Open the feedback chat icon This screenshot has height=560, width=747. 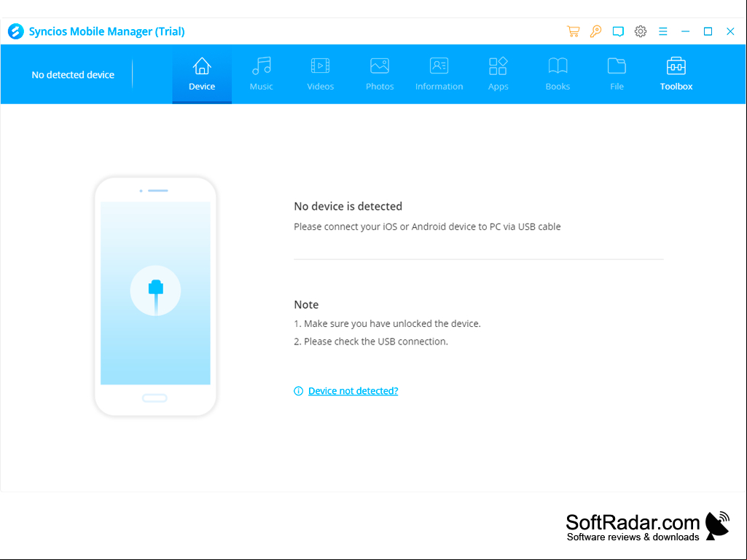(618, 32)
